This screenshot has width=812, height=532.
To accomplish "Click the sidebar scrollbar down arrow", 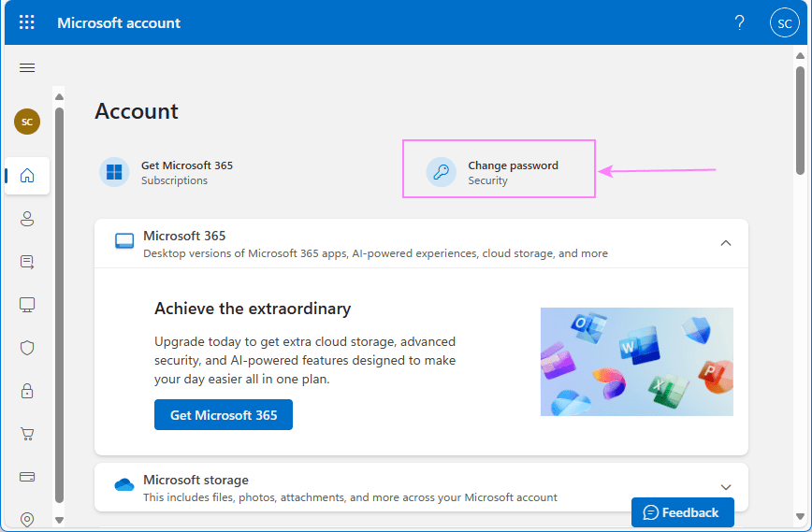I will pos(59,520).
